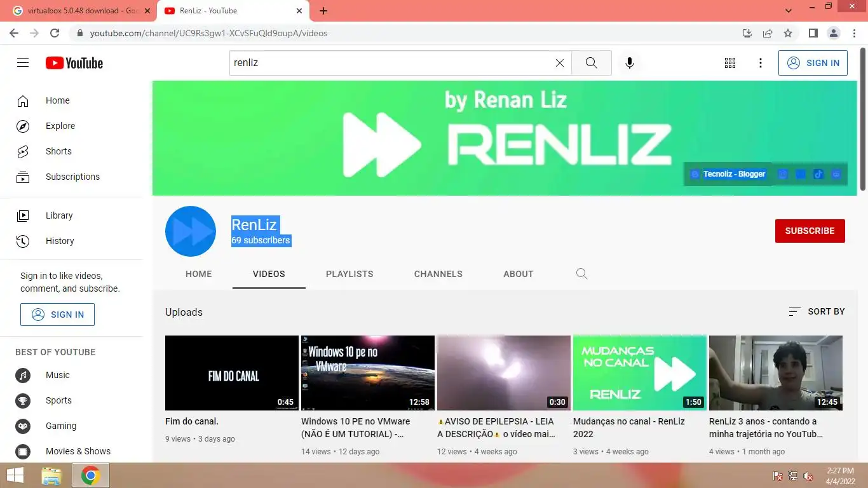The image size is (868, 488).
Task: Click the RenLiz channel avatar
Action: click(191, 231)
